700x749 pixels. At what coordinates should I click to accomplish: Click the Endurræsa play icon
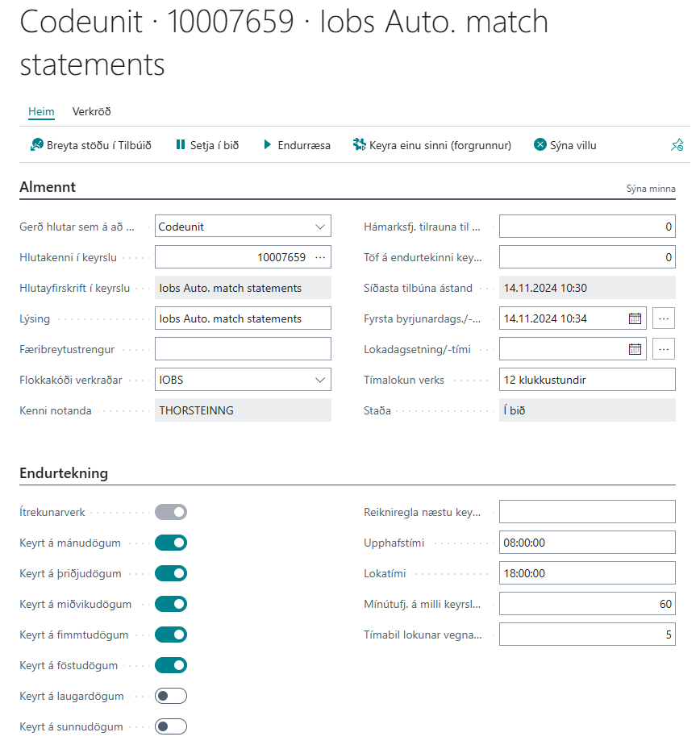pos(268,145)
